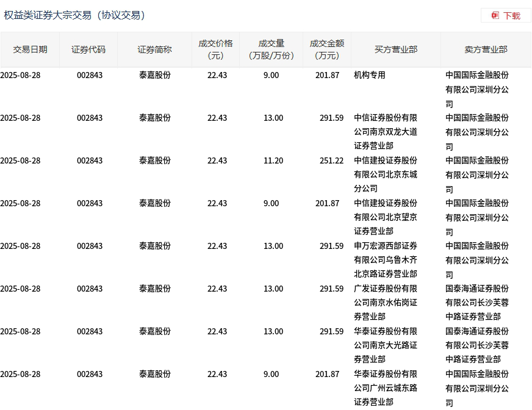Click the page title 权益类证券大宗交易(协议交易)
Image resolution: width=532 pixels, height=410 pixels.
click(74, 15)
